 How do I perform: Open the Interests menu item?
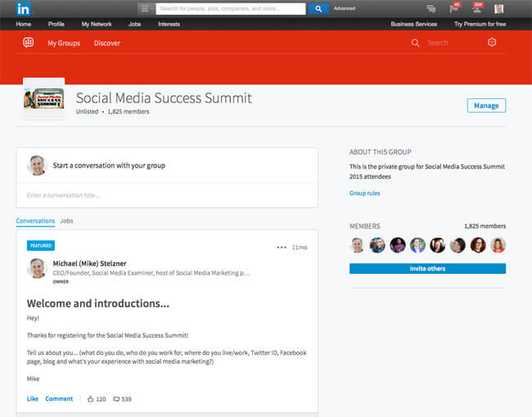(169, 24)
